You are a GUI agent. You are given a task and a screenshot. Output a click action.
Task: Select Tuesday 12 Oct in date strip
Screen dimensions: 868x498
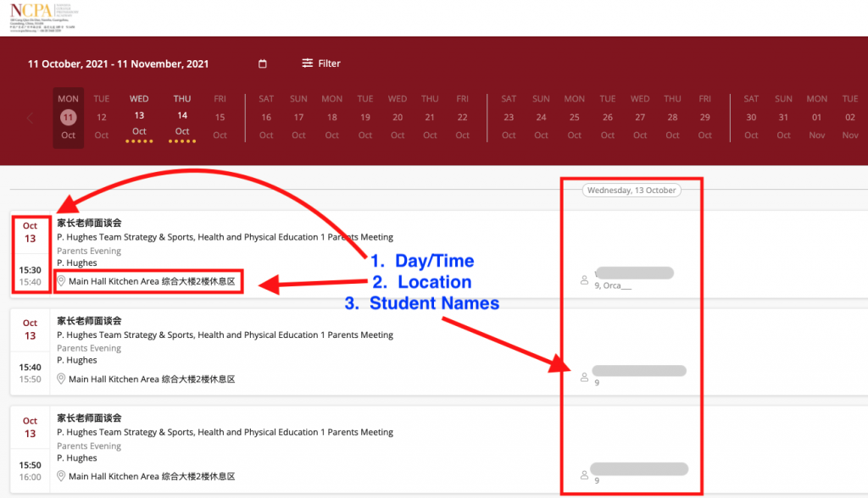[102, 117]
